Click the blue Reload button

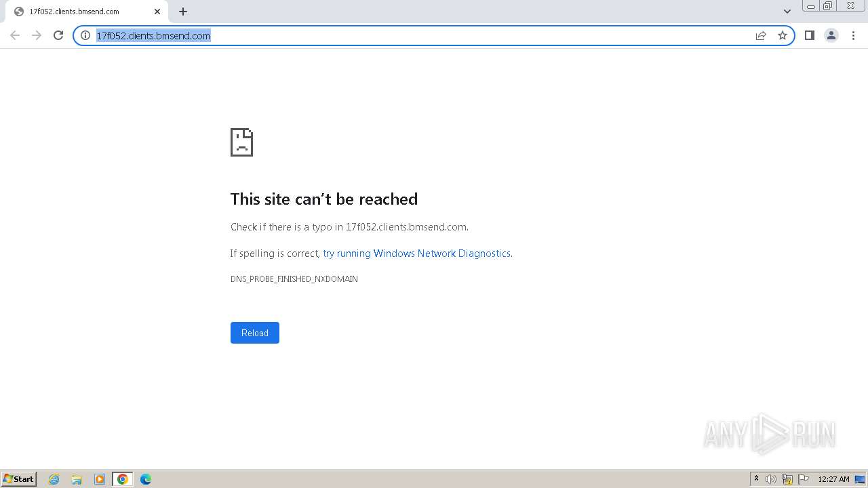(255, 333)
